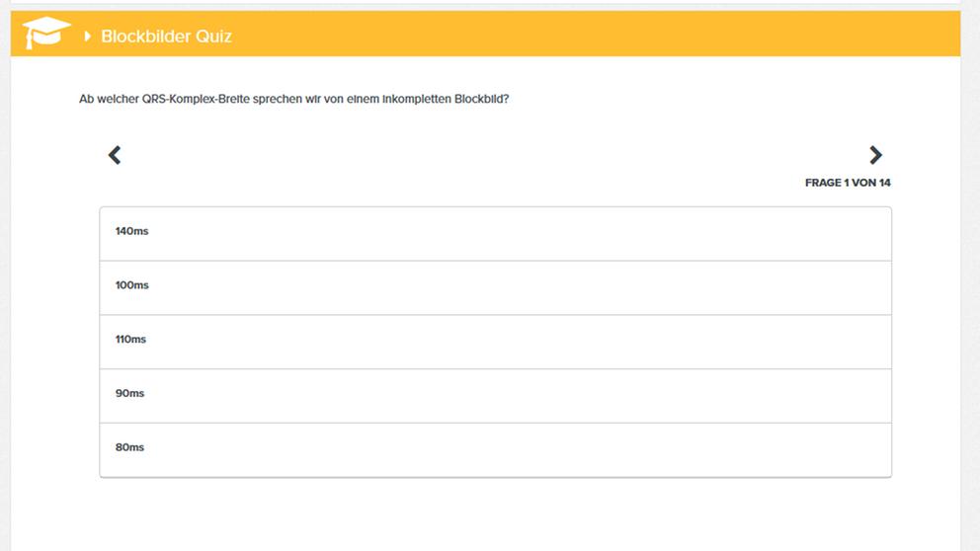The height and width of the screenshot is (551, 980).
Task: Select the 90ms answer
Action: coord(496,396)
